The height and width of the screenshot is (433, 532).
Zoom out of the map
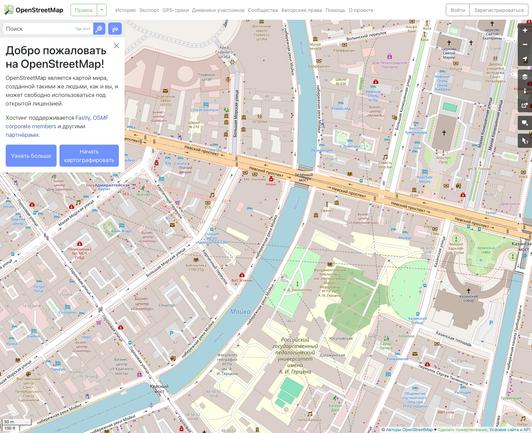click(525, 45)
